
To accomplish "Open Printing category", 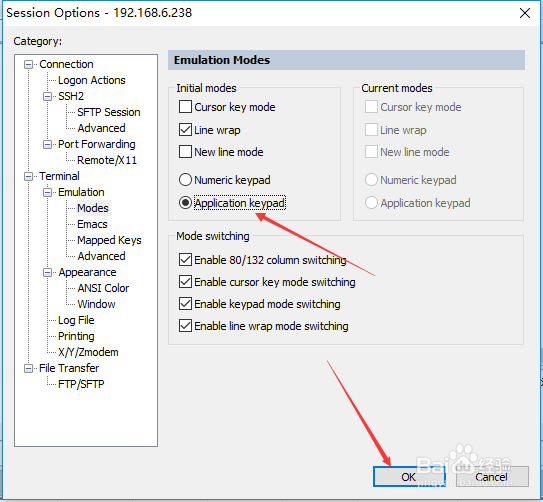I will (x=76, y=336).
